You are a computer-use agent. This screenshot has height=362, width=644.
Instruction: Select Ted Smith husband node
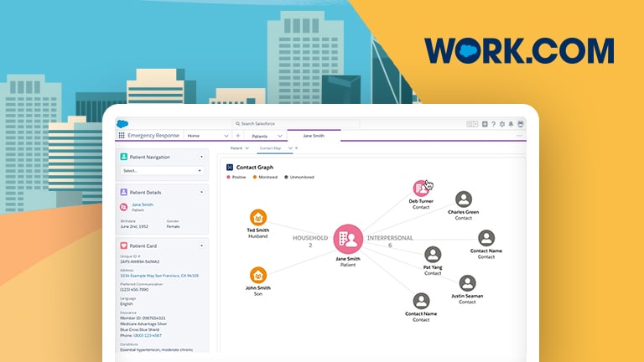pyautogui.click(x=258, y=217)
